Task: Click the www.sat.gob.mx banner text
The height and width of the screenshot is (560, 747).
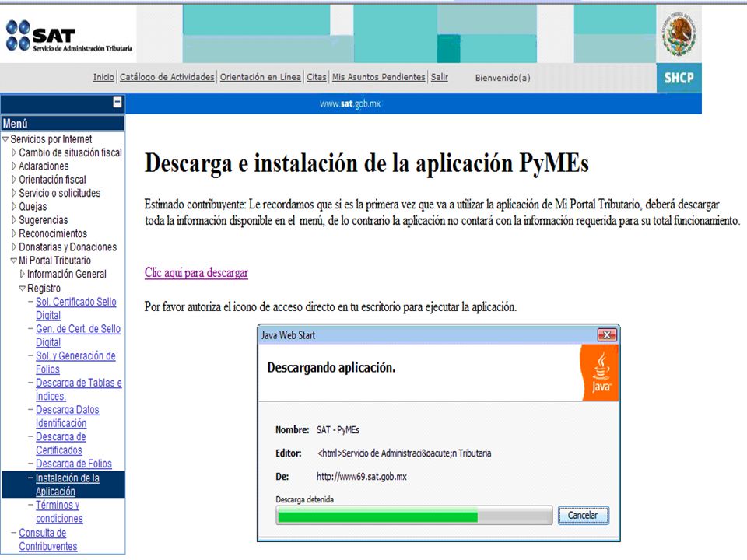Action: click(x=350, y=103)
